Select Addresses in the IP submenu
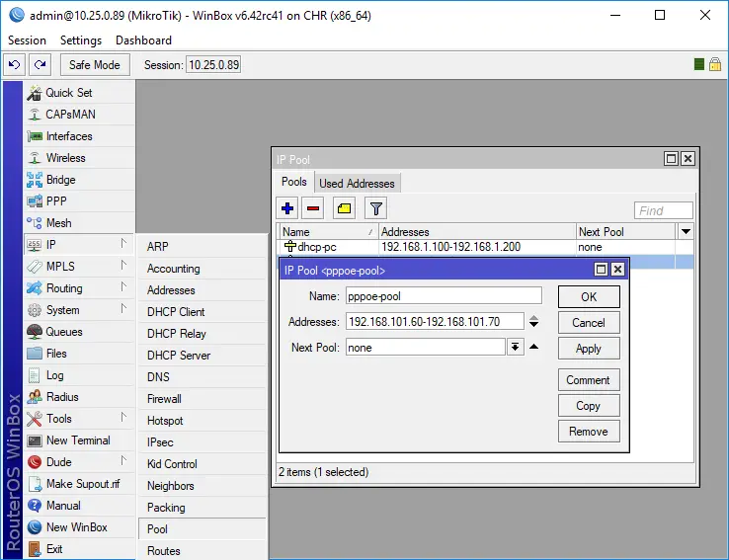The image size is (729, 560). pos(202,290)
